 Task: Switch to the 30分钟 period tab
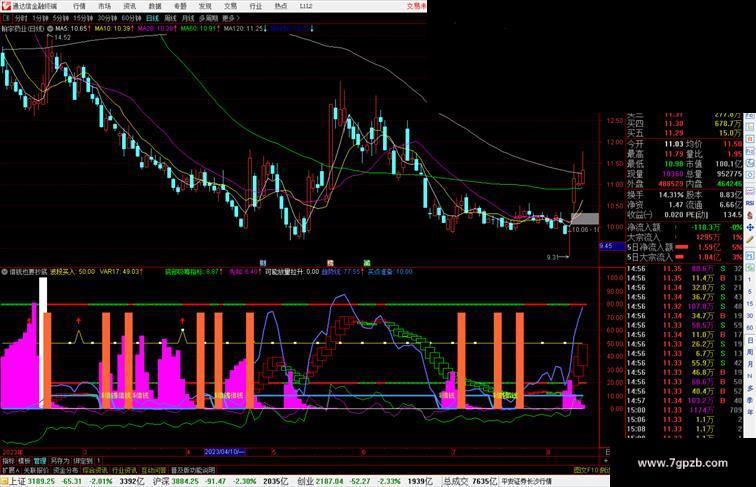tap(107, 18)
